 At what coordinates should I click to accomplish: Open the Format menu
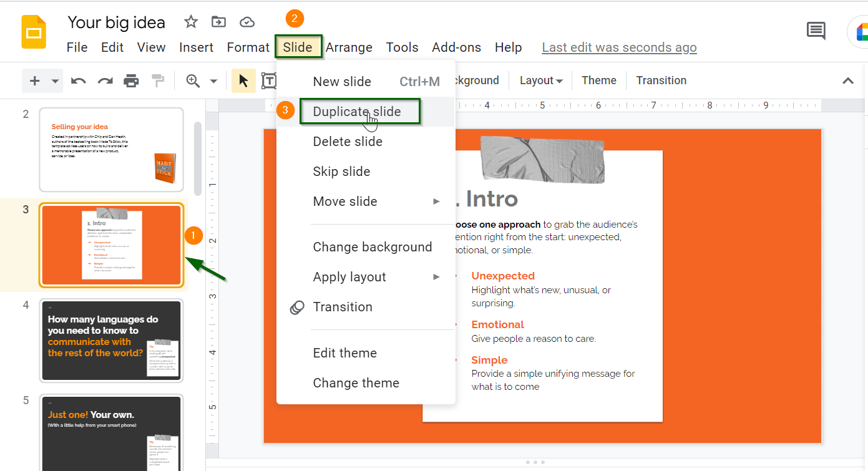tap(248, 47)
